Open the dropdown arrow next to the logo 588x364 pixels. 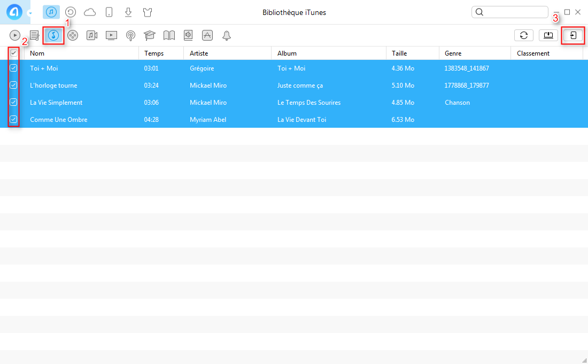coord(30,13)
